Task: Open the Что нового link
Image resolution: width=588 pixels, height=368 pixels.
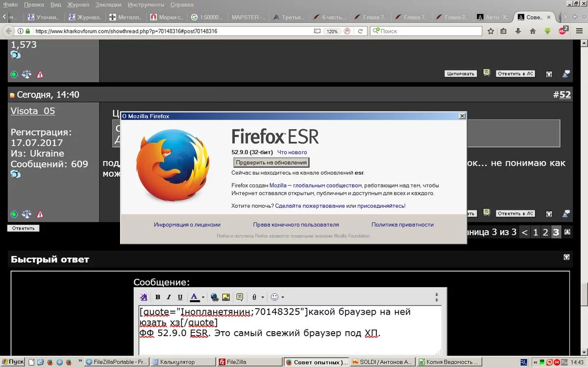Action: [x=292, y=152]
